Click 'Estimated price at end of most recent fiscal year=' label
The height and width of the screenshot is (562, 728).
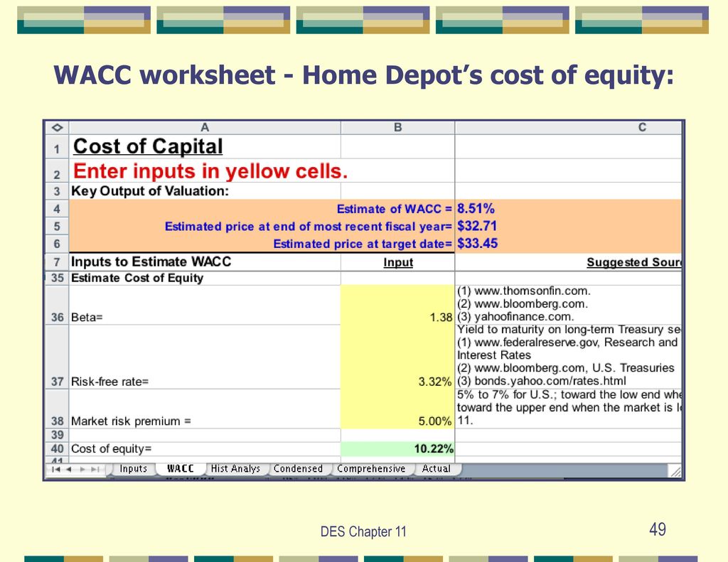click(309, 227)
